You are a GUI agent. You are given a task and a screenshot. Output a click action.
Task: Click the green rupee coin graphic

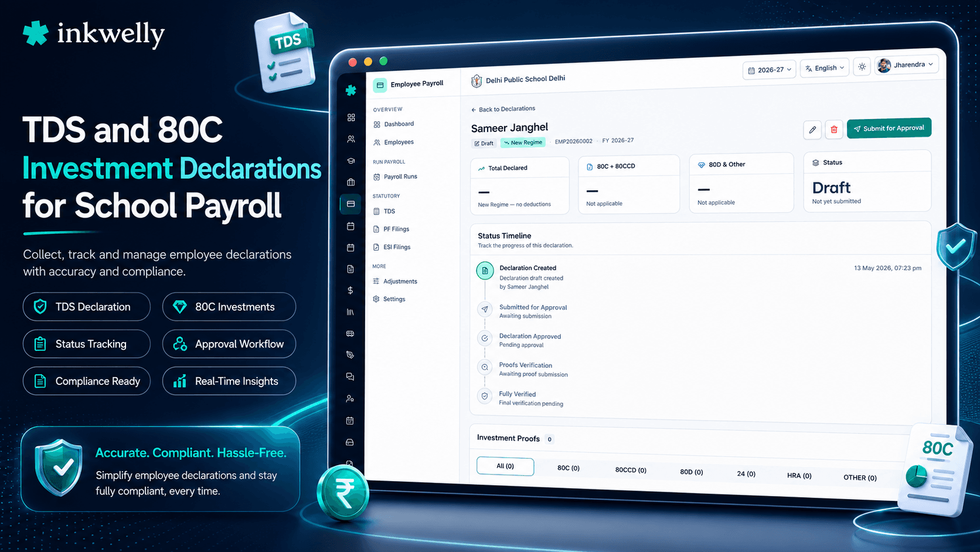344,493
